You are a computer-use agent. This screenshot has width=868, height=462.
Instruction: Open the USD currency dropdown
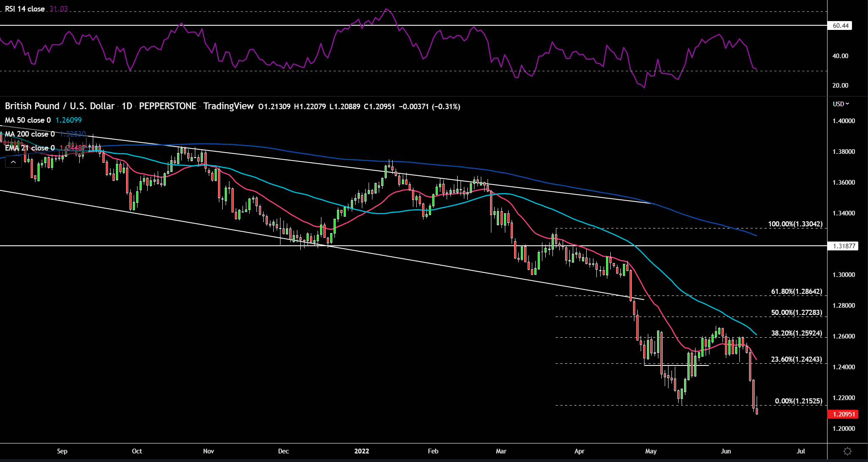point(841,104)
